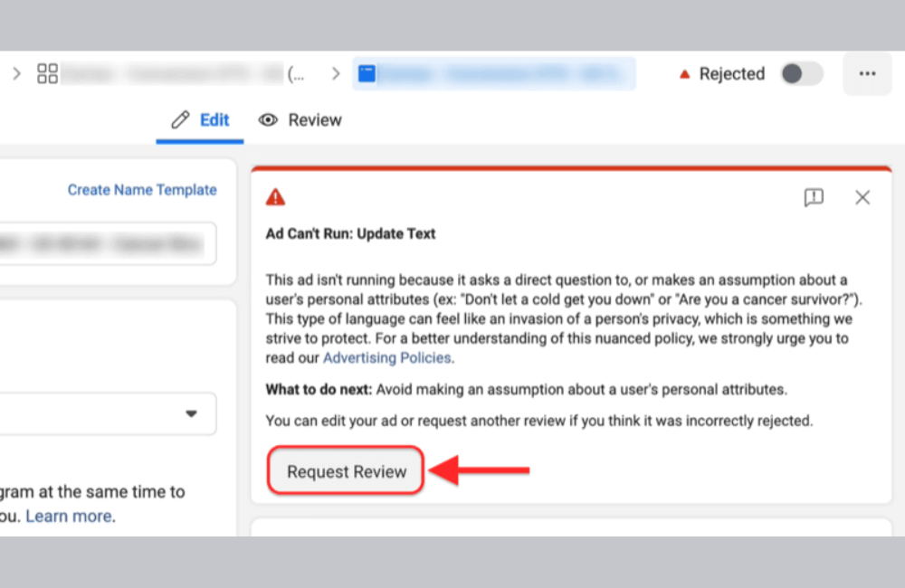This screenshot has height=588, width=905.
Task: Open the feedback speech-bubble icon on the notice
Action: (814, 196)
